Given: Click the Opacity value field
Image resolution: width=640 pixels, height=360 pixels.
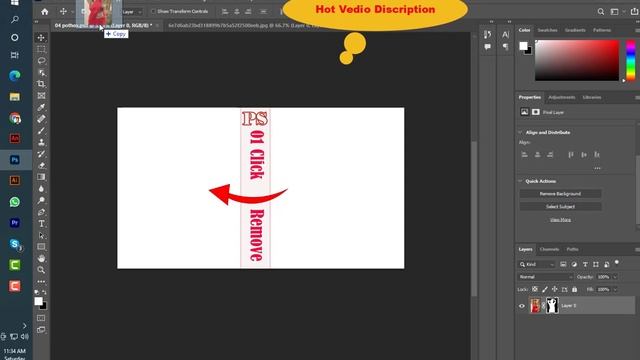Looking at the screenshot, I should [603, 277].
